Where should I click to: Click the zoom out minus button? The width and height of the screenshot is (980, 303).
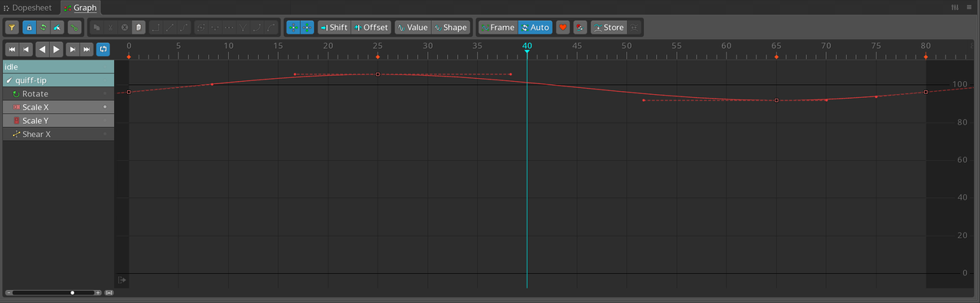8,292
